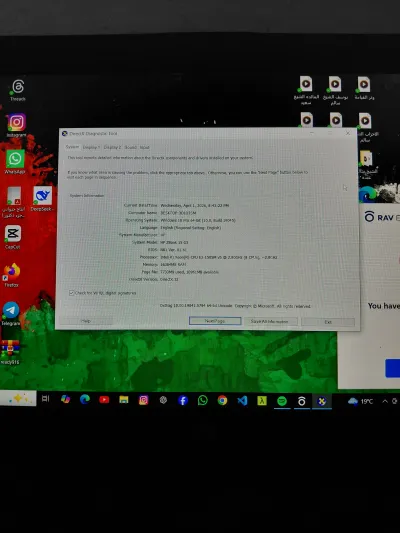This screenshot has width=400, height=533.
Task: Switch to the Display 2 tab
Action: tap(112, 147)
